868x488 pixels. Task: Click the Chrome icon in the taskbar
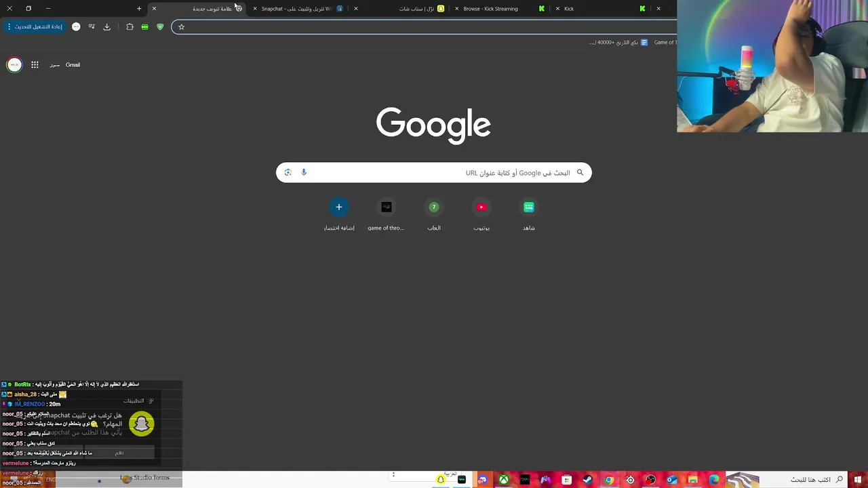(x=609, y=480)
